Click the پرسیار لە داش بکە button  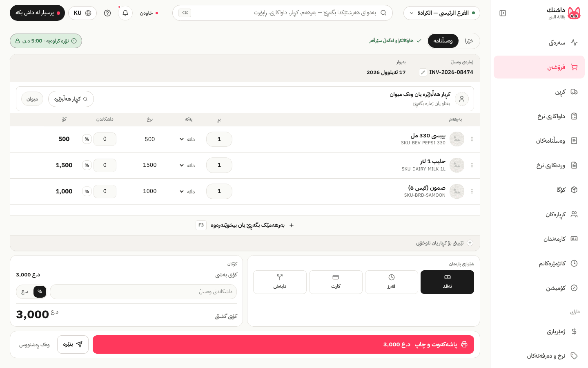(x=37, y=13)
